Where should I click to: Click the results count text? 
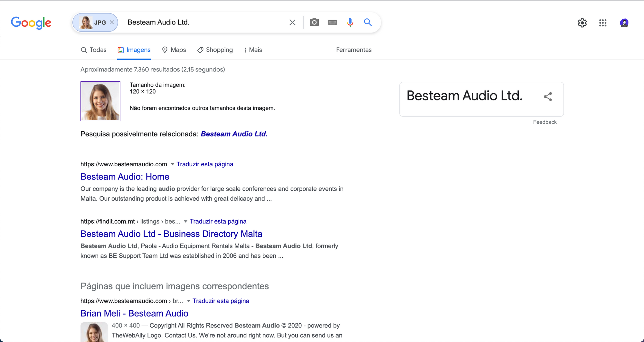coord(153,69)
